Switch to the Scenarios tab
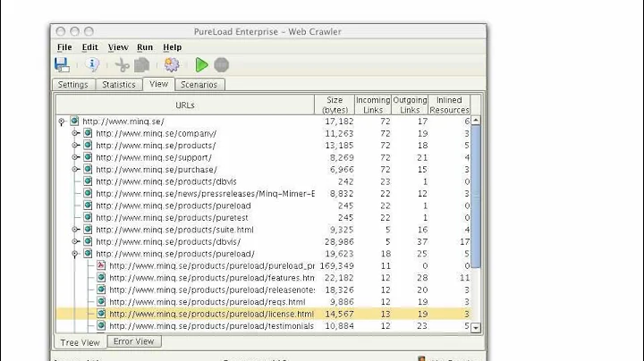Screen dimensions: 644x361 click(x=199, y=85)
